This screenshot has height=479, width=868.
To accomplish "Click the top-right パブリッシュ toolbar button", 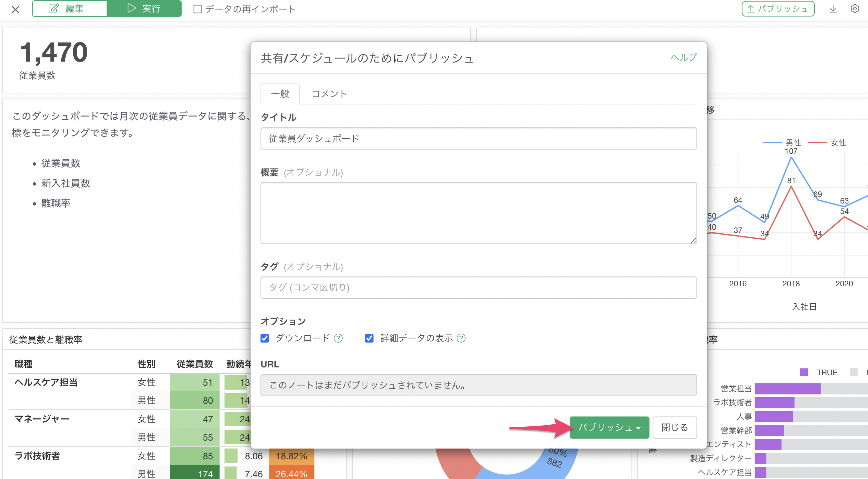I will click(778, 9).
